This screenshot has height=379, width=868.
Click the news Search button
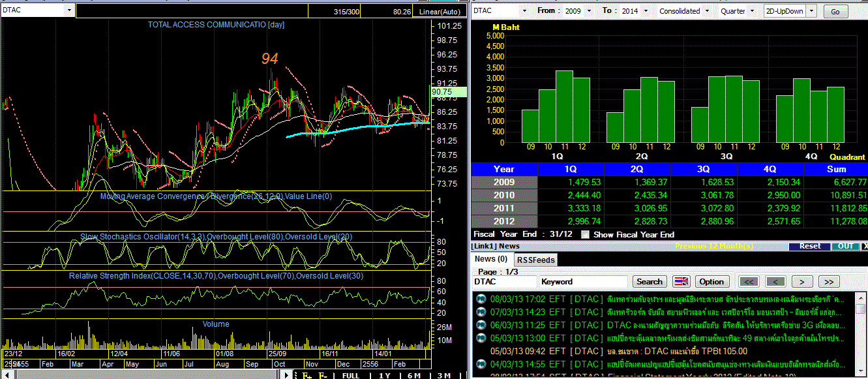pyautogui.click(x=649, y=282)
